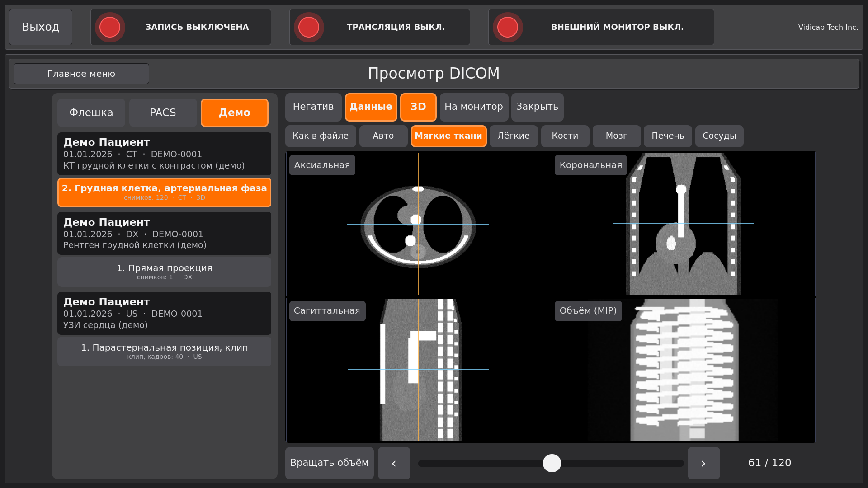Screen dimensions: 868x488
Task: Open the Демо Пациент CT study card
Action: (164, 154)
